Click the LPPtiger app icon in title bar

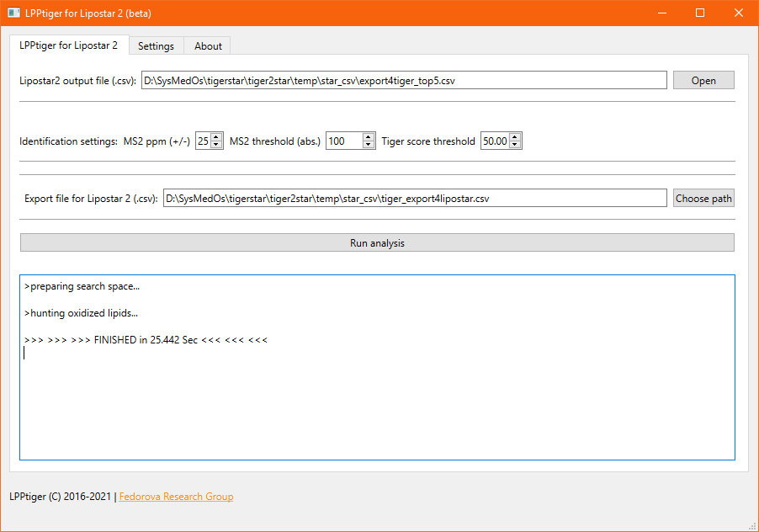coord(14,13)
